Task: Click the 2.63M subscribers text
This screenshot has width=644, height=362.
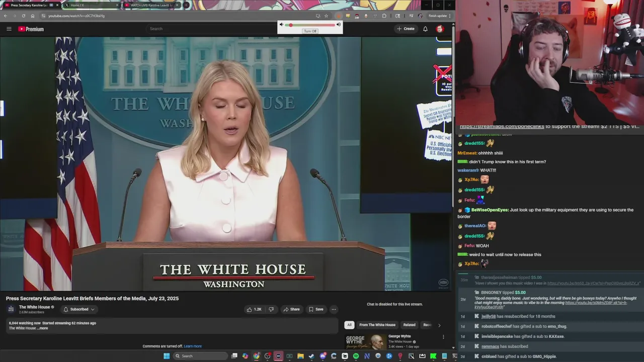Action: point(32,312)
